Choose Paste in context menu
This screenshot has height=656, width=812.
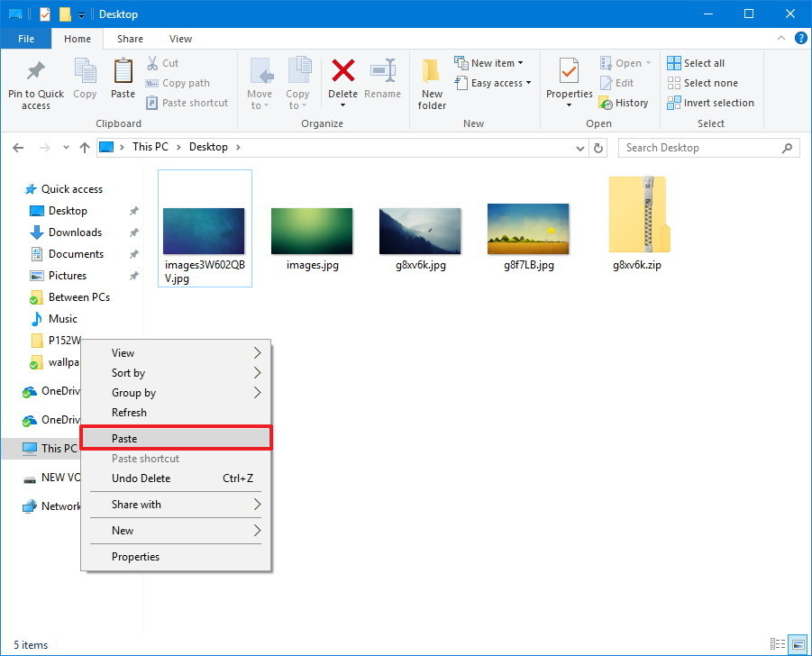[176, 439]
